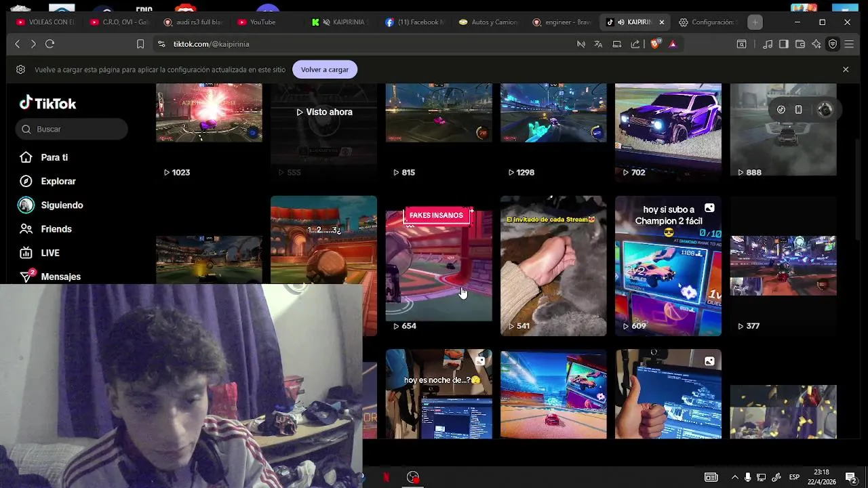The height and width of the screenshot is (488, 868).
Task: Click the OBS Studio taskbar icon
Action: [x=412, y=477]
